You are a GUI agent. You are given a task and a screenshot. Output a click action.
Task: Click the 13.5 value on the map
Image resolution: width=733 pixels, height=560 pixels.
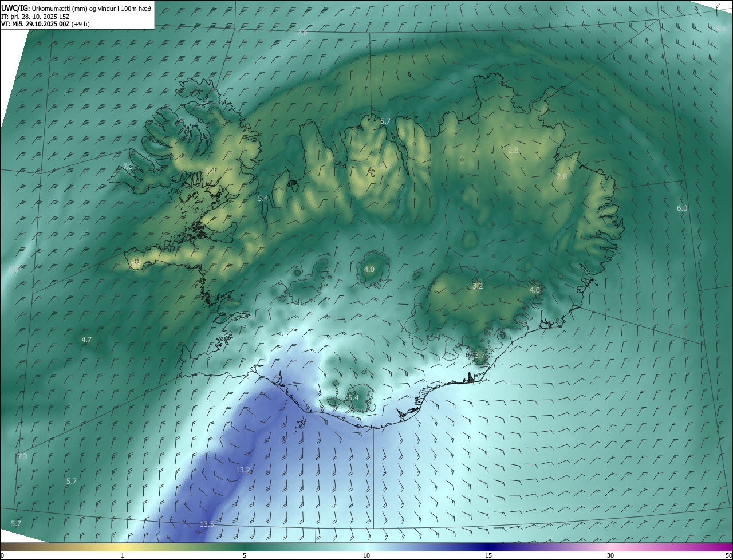207,524
